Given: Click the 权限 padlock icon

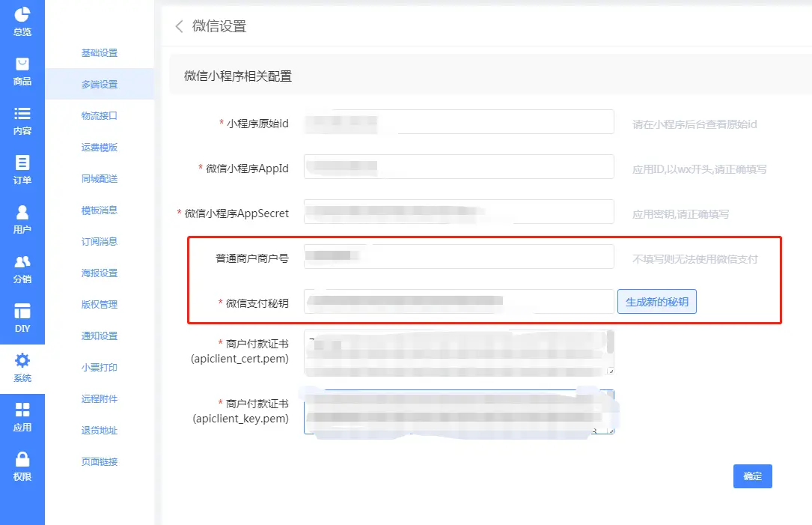Looking at the screenshot, I should tap(22, 459).
